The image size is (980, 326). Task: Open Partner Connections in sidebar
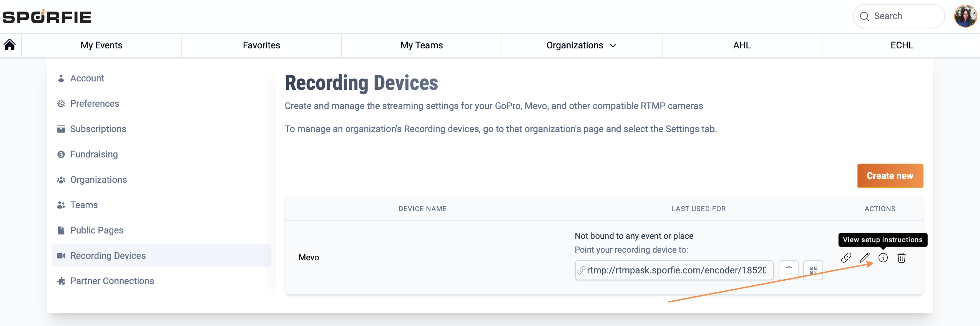161,281
